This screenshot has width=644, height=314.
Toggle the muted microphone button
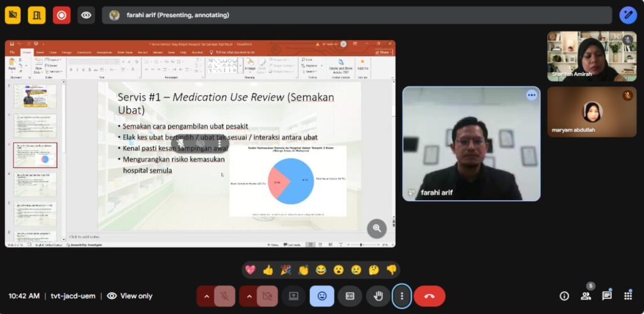click(x=225, y=296)
